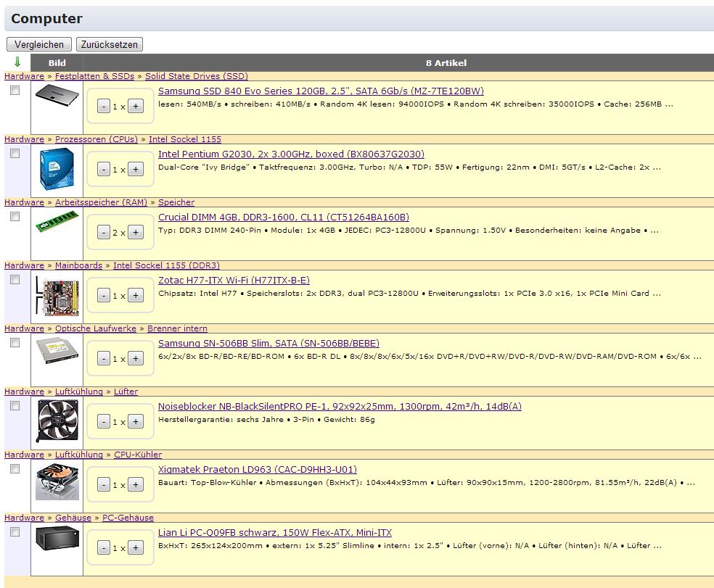This screenshot has width=714, height=588.
Task: Open Intel Pentium G2030 boxed product link
Action: (292, 154)
